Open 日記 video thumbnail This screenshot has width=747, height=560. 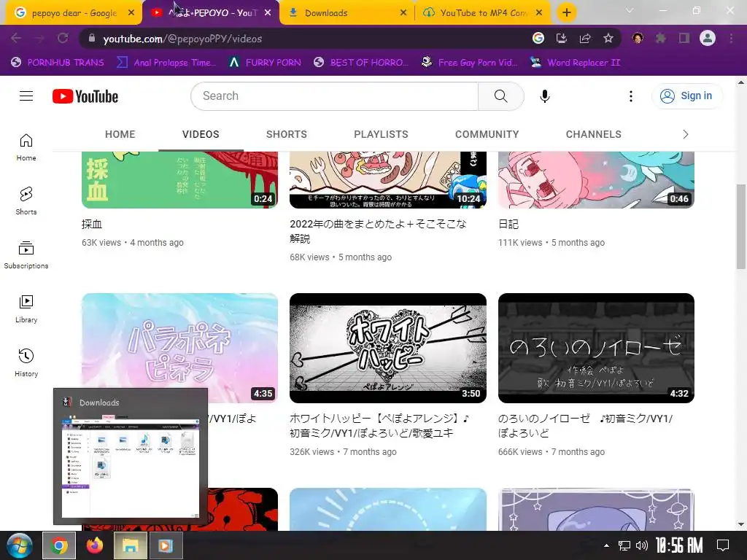tap(596, 179)
